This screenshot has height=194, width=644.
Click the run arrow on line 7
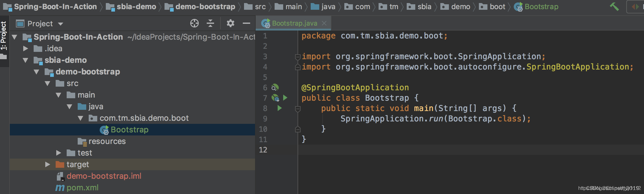pos(285,98)
